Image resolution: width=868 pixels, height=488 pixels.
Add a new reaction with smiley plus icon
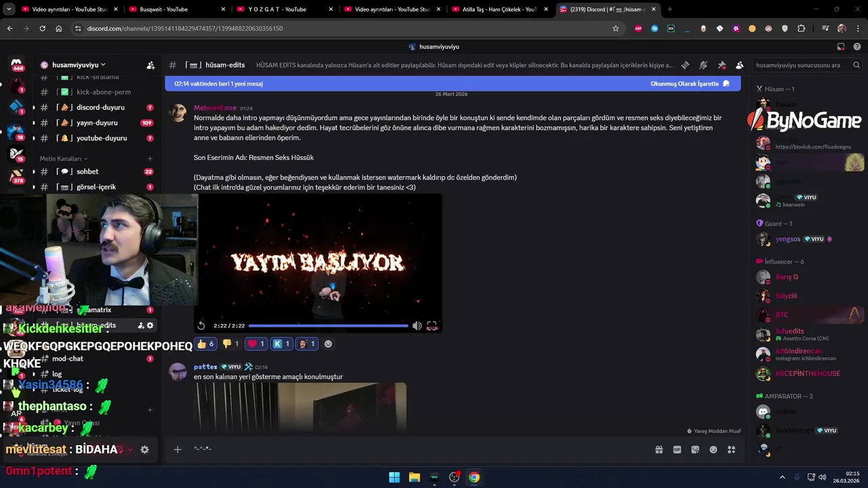coord(328,344)
